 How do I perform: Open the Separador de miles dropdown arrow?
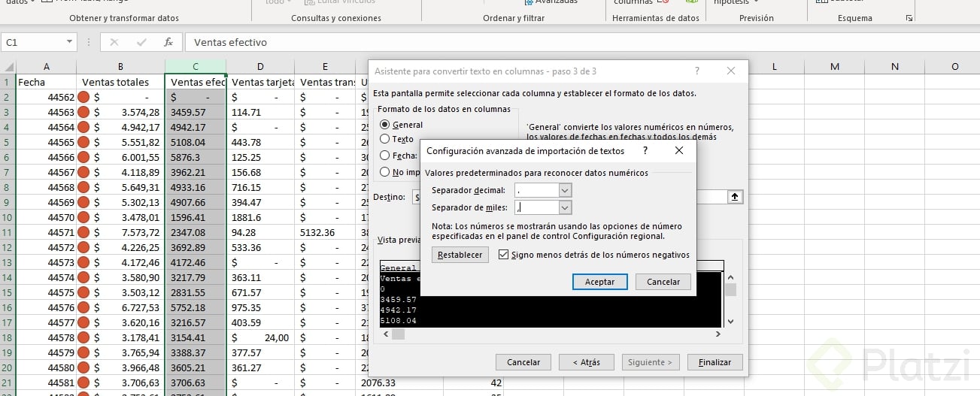(x=566, y=207)
